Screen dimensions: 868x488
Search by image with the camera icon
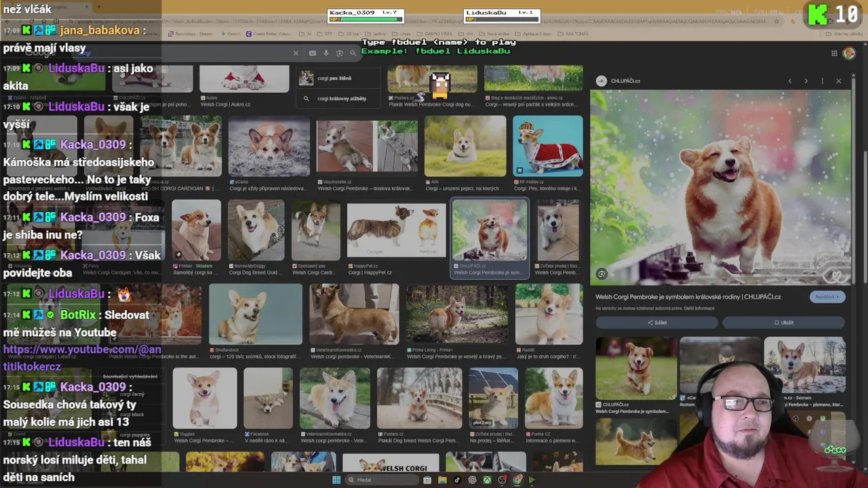[340, 53]
